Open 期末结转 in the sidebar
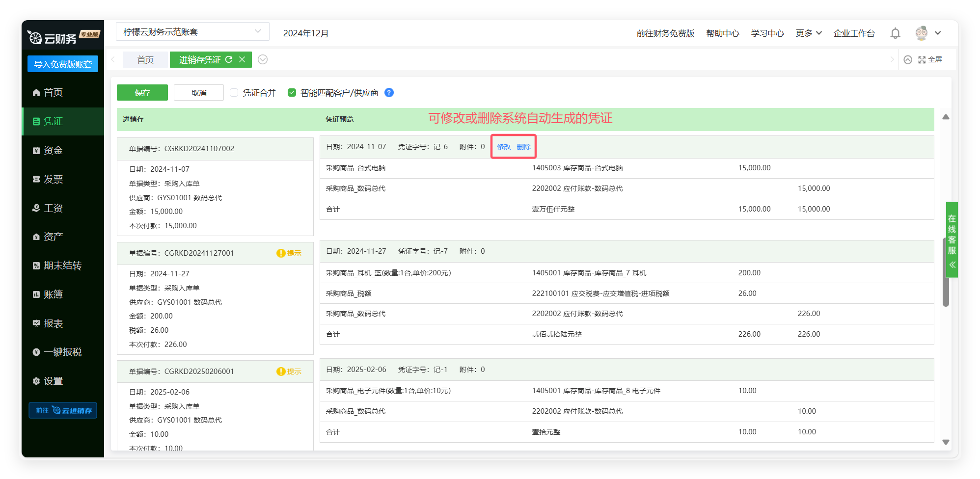The height and width of the screenshot is (479, 980). (x=62, y=266)
